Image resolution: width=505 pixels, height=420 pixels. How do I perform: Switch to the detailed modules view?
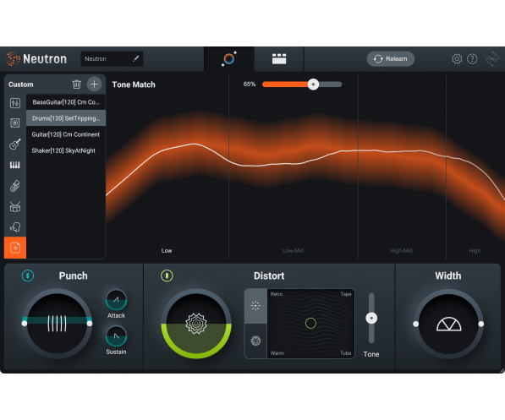pos(279,59)
